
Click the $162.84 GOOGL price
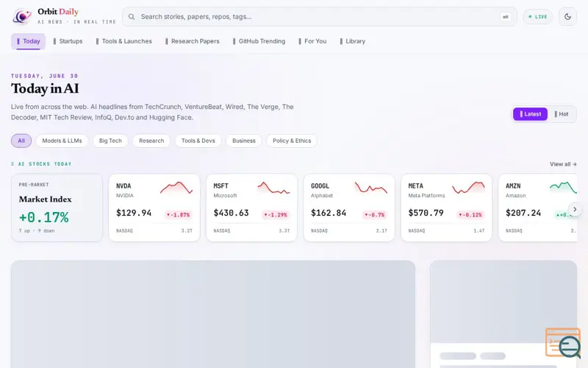click(x=329, y=213)
